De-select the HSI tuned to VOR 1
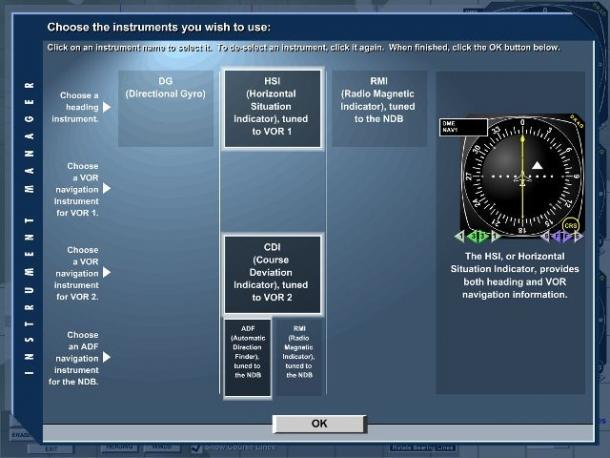This screenshot has height=458, width=610. pyautogui.click(x=272, y=109)
